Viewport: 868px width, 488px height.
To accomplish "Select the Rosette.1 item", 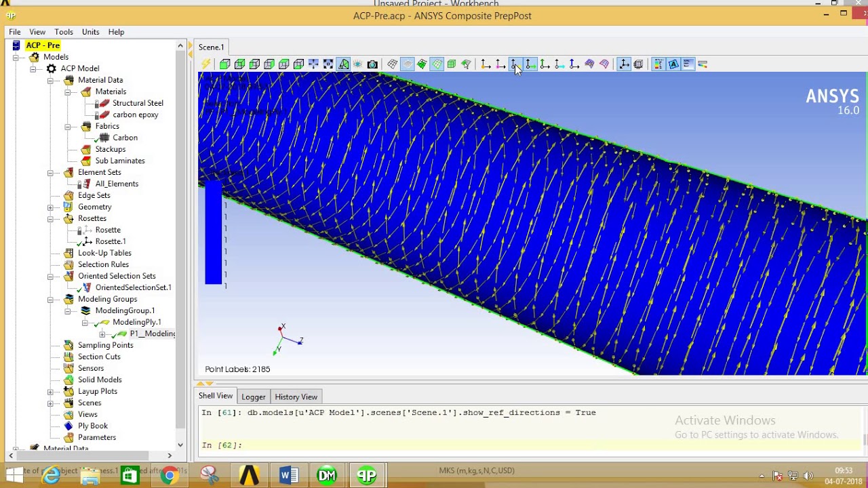I will coord(110,241).
